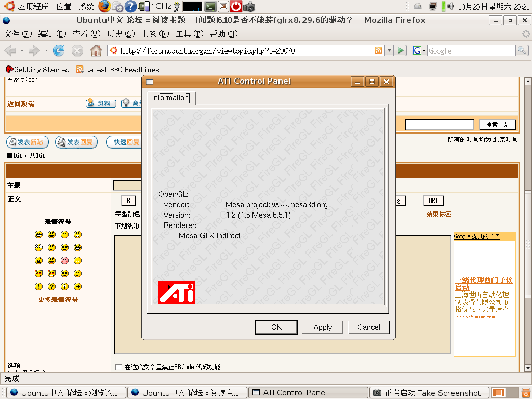Open forward button history dropdown
The image size is (532, 399).
[x=46, y=50]
